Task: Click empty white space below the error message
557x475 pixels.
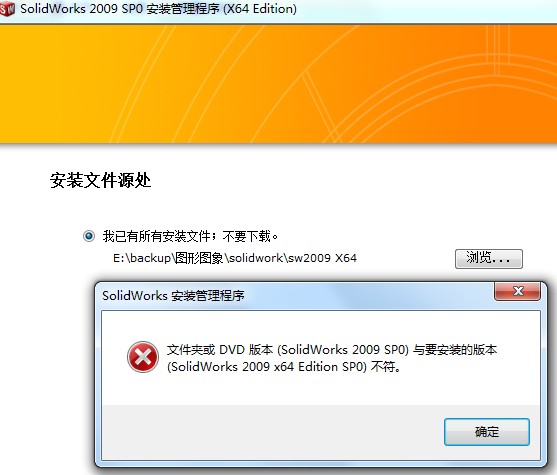Action: click(x=320, y=389)
